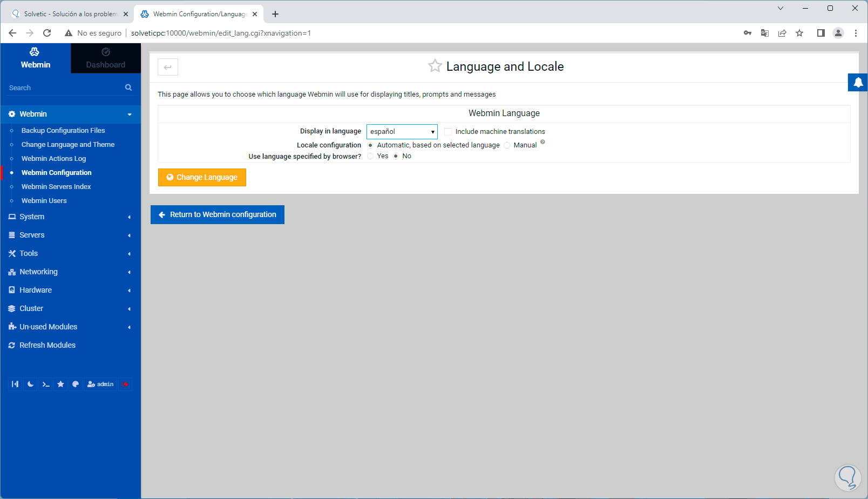Image resolution: width=868 pixels, height=499 pixels.
Task: Go back in browser history
Action: coord(12,33)
